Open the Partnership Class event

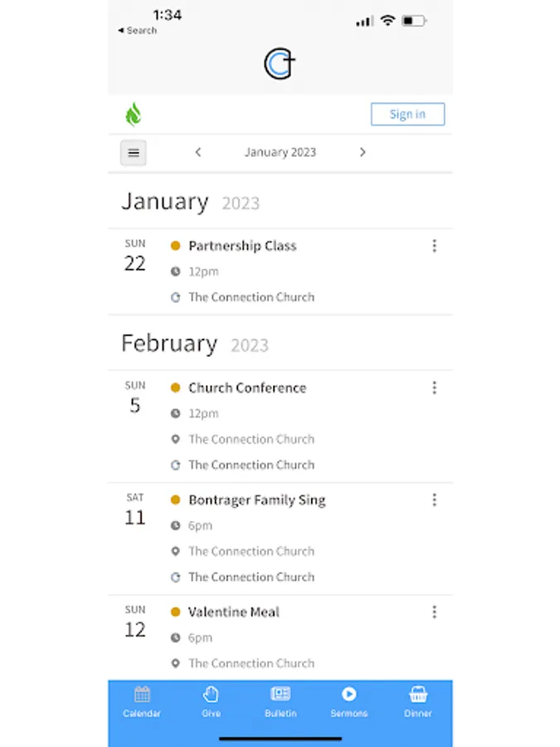click(242, 246)
